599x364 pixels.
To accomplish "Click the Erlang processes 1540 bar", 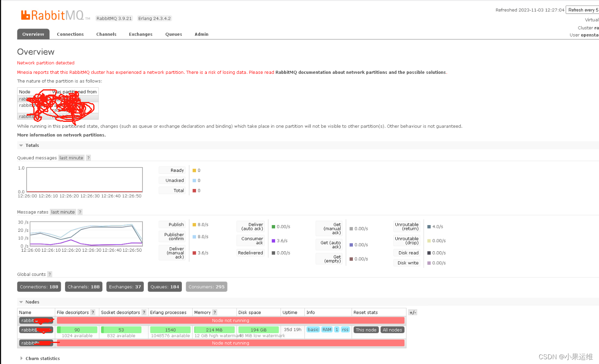I will tap(170, 330).
